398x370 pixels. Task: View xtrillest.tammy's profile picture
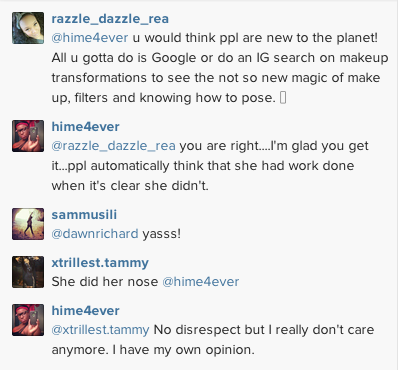click(28, 272)
